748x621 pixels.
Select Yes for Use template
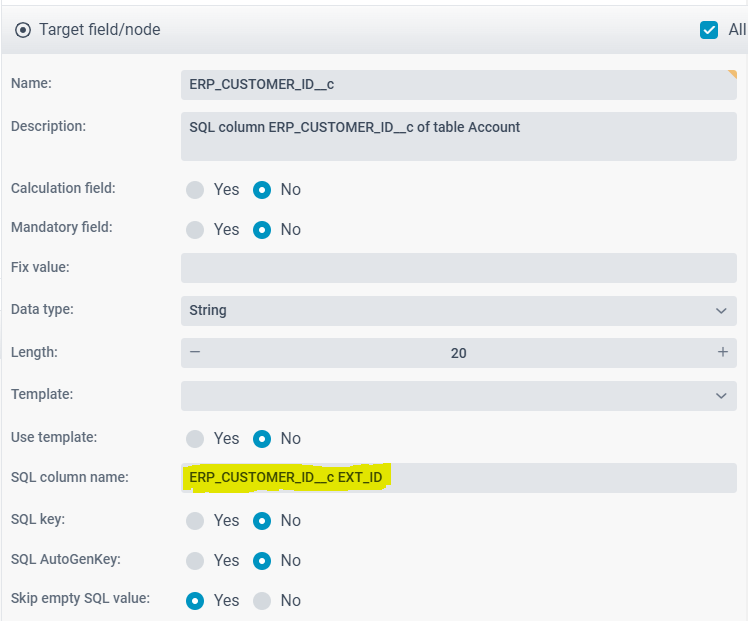click(195, 439)
